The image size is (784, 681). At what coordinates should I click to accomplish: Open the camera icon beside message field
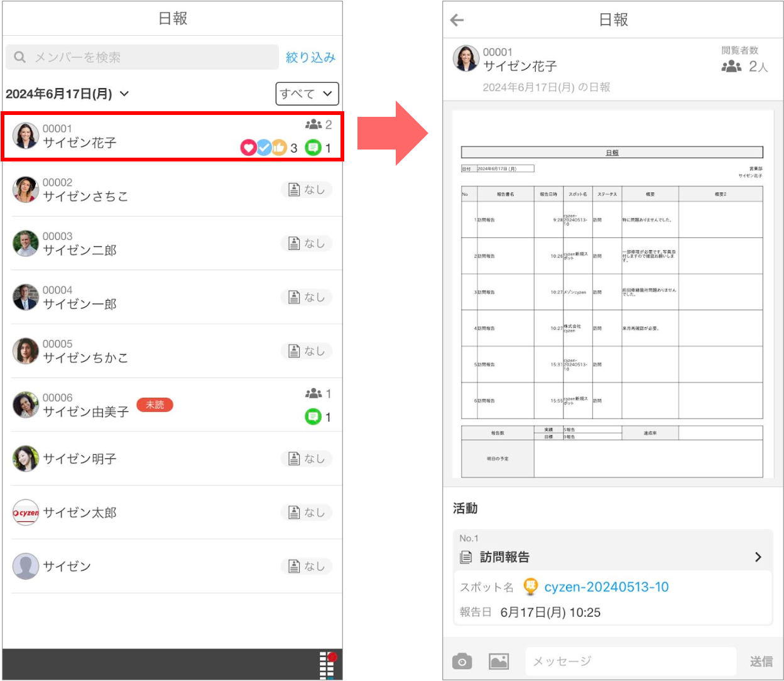point(462,661)
